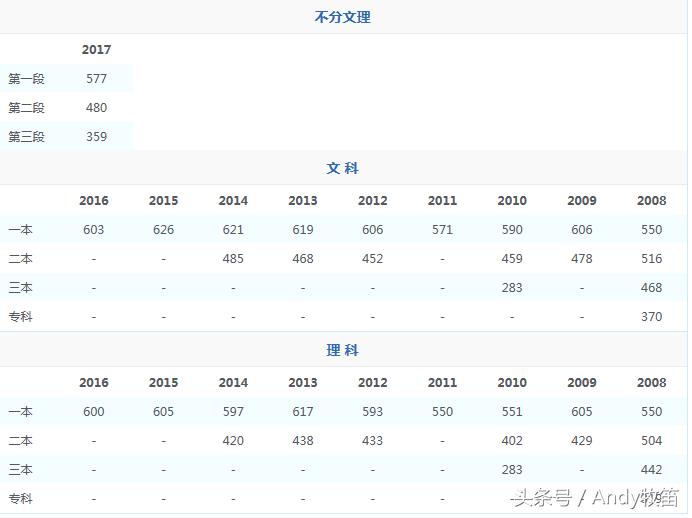Select 文科 三本 value 283
Image resolution: width=692 pixels, height=518 pixels.
[512, 288]
